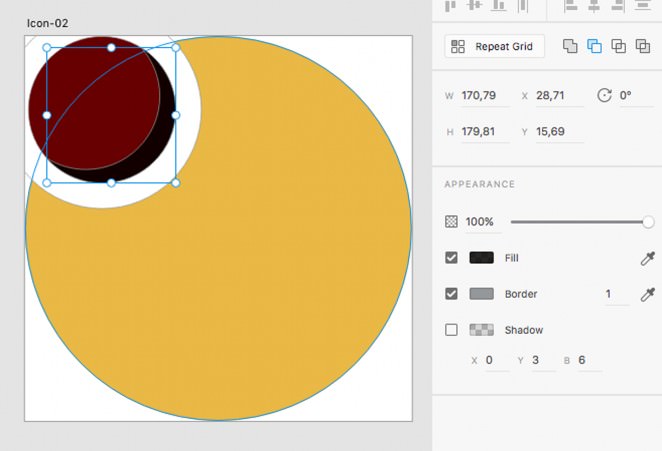Apply the Add boolean operation
Image resolution: width=662 pixels, height=451 pixels.
coord(570,46)
